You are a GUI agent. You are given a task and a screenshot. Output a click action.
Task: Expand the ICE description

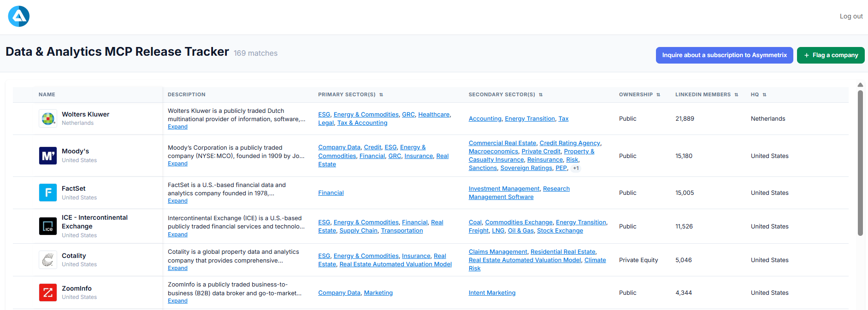click(177, 234)
